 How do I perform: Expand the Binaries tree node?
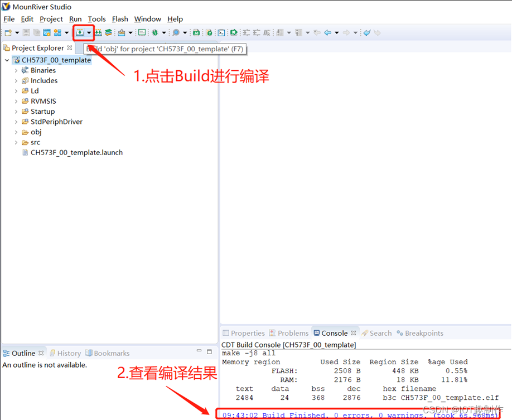pos(16,70)
